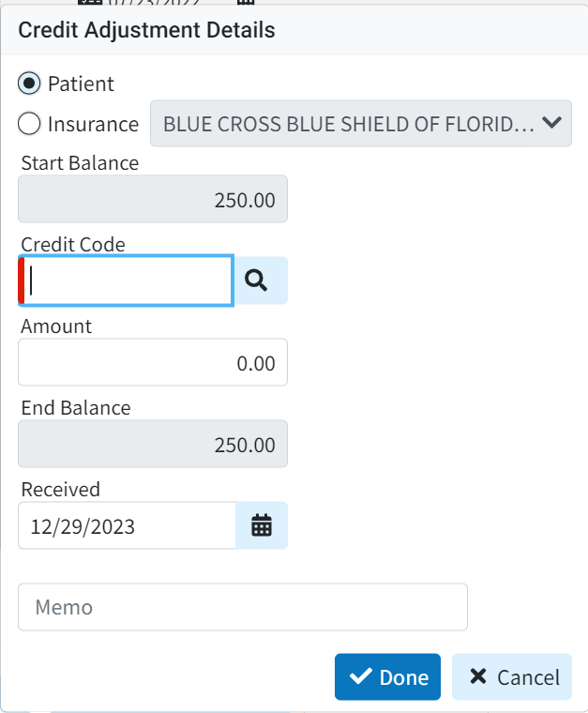Viewport: 588px width, 713px height.
Task: Click the Amount field showing 0.00
Action: (x=153, y=362)
